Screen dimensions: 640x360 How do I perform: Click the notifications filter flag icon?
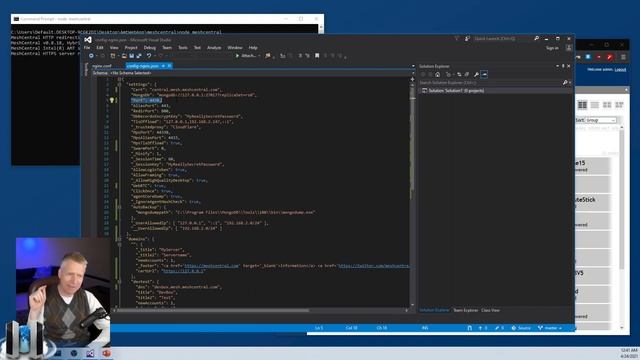[456, 39]
